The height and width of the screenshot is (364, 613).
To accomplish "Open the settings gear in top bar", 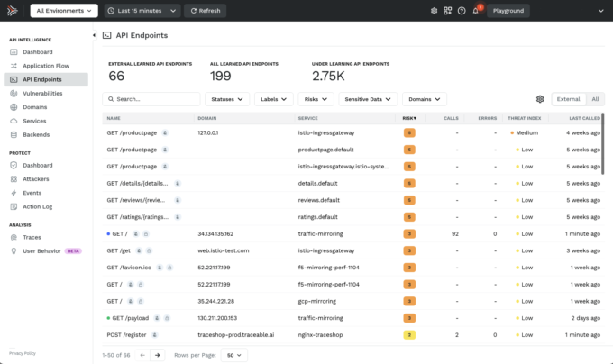I will coord(434,11).
